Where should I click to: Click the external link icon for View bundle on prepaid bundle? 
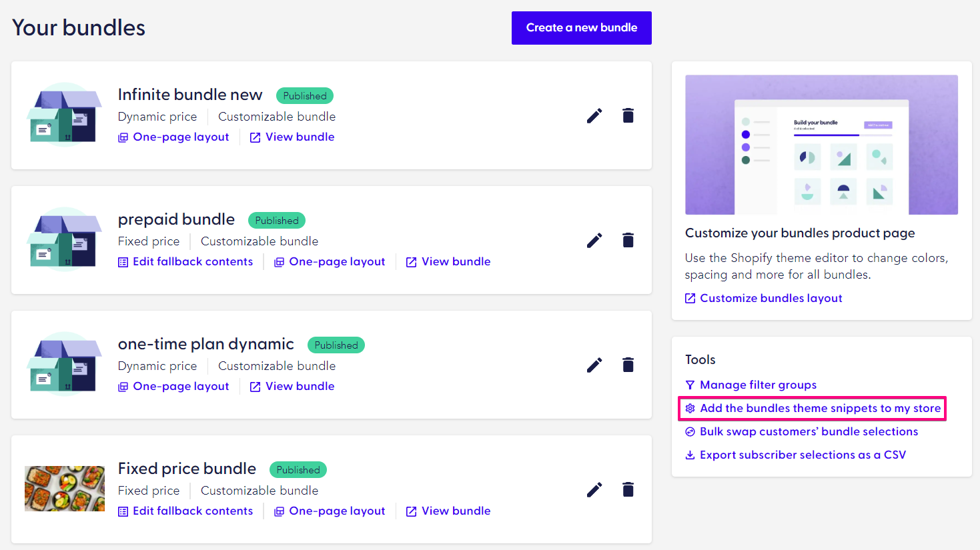(410, 261)
